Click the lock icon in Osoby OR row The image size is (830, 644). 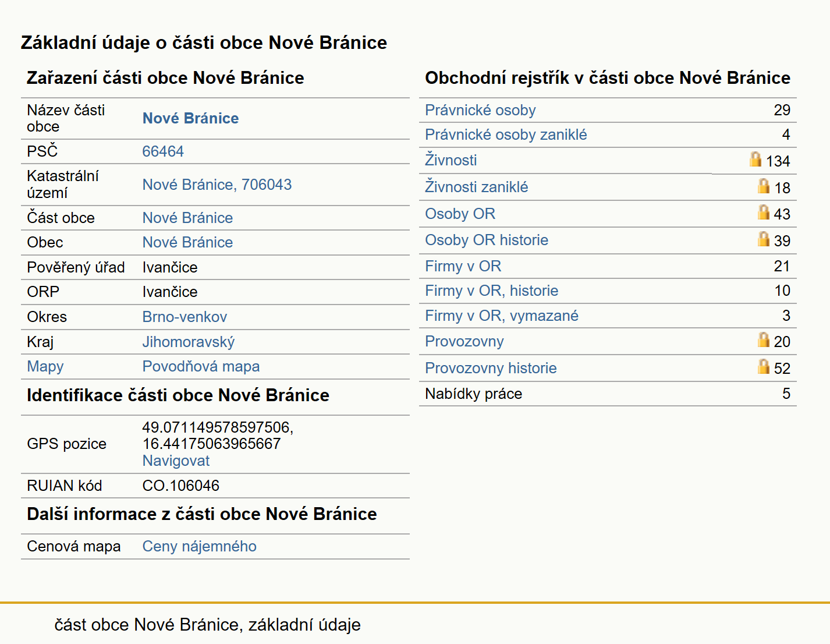tap(763, 212)
